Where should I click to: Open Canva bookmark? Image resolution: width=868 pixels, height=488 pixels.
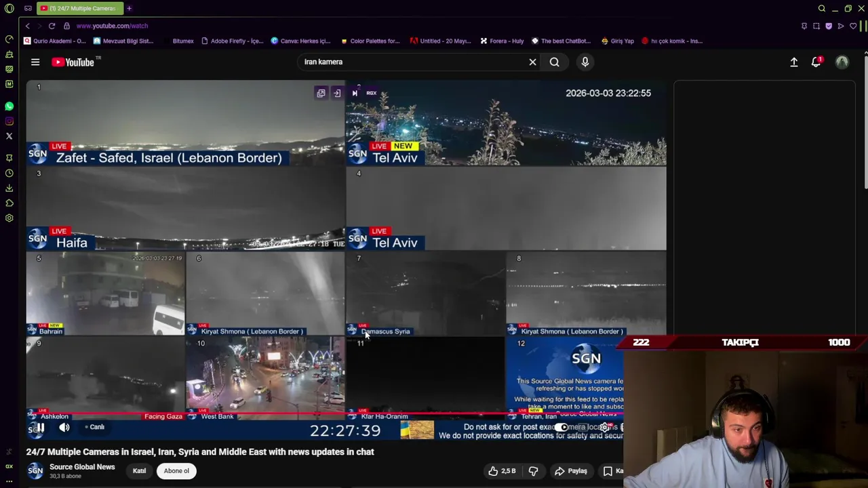click(300, 41)
